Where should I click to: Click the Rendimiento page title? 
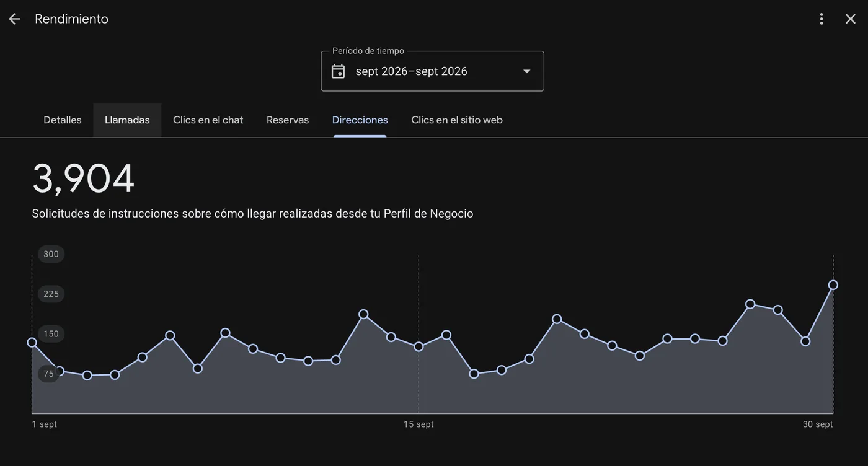tap(72, 19)
